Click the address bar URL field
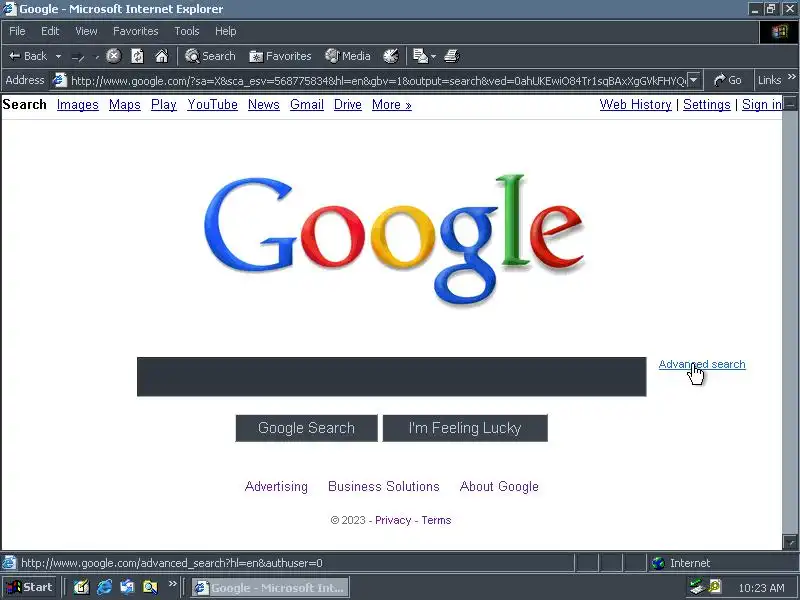800x600 pixels. click(x=378, y=81)
